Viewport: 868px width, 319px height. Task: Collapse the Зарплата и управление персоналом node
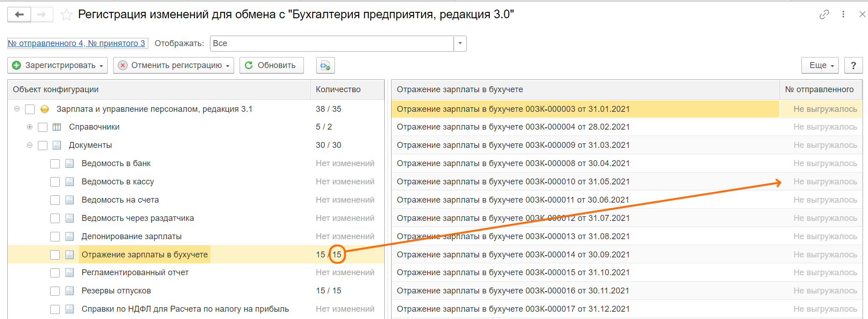coord(17,109)
